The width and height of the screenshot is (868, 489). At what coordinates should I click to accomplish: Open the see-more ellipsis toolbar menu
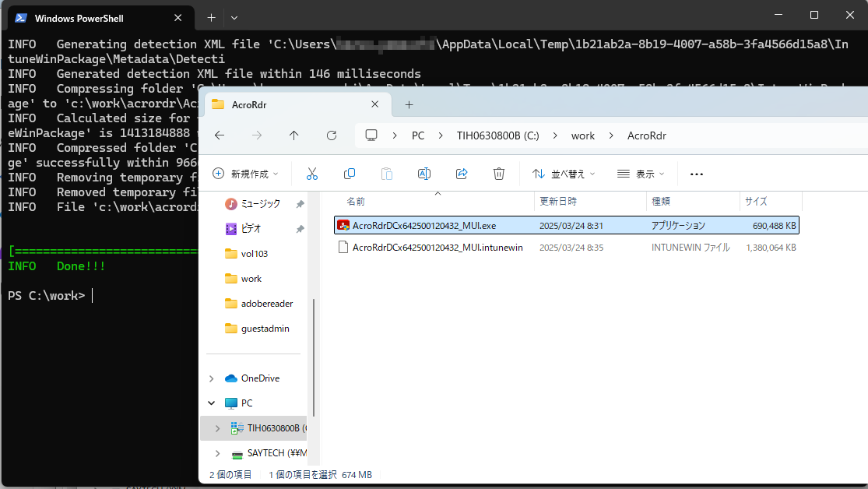click(x=696, y=174)
